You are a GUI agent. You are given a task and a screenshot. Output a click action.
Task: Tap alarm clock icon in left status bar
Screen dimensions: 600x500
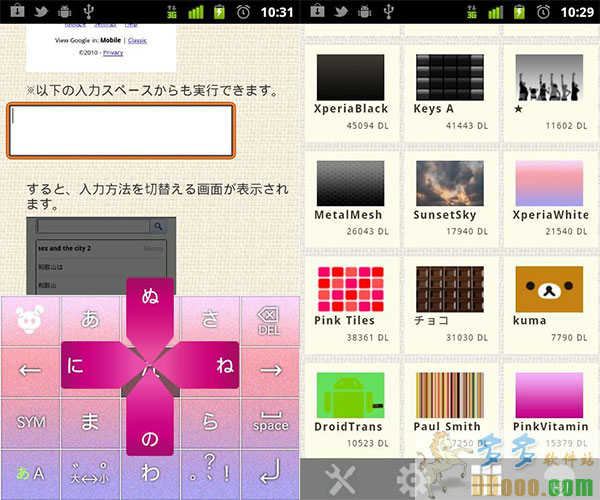[243, 12]
